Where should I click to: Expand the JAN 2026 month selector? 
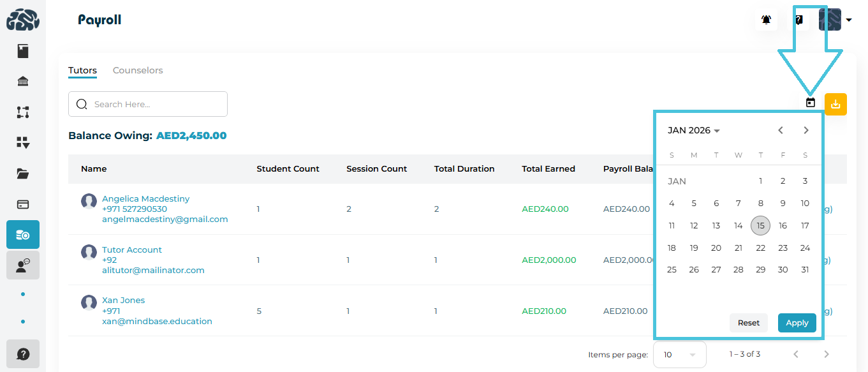pos(694,130)
